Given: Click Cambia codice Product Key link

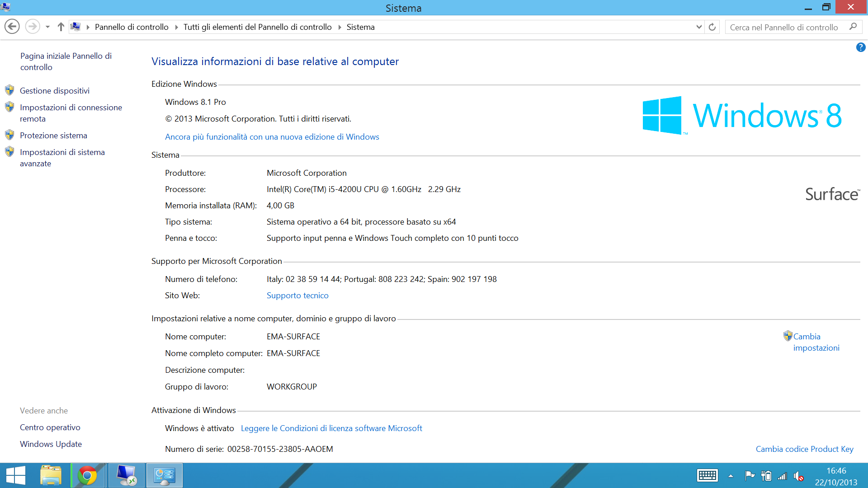Looking at the screenshot, I should (x=805, y=449).
